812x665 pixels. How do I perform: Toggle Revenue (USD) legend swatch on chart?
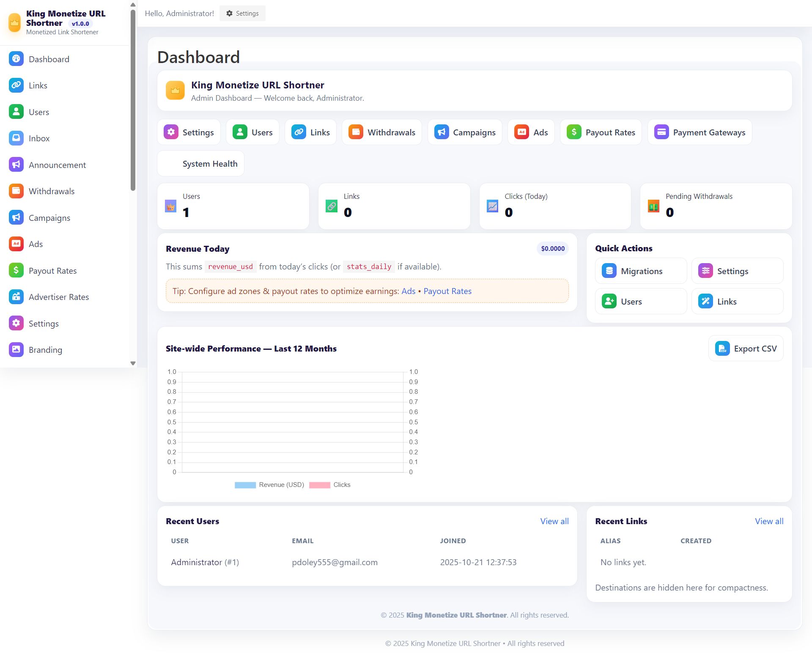(245, 485)
